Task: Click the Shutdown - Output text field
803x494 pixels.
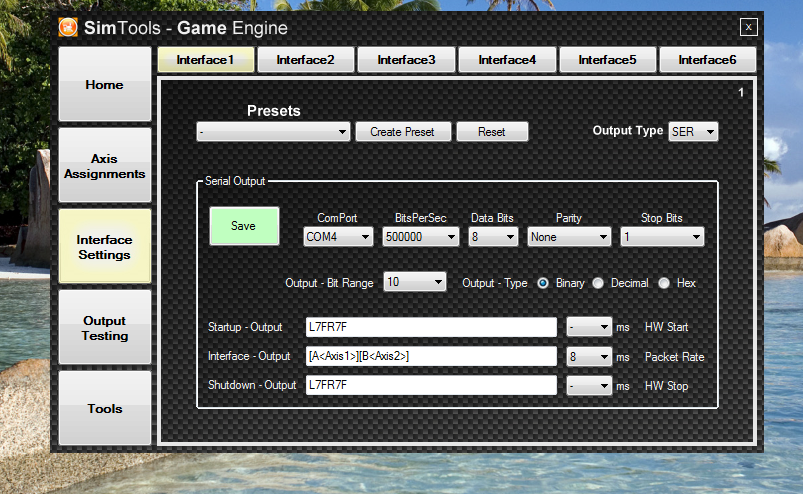Action: (x=431, y=385)
